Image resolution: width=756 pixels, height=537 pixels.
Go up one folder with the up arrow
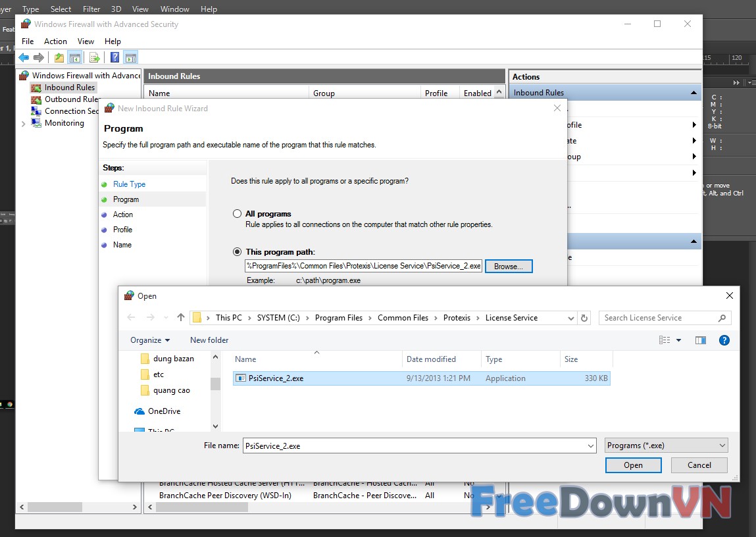[x=181, y=318]
